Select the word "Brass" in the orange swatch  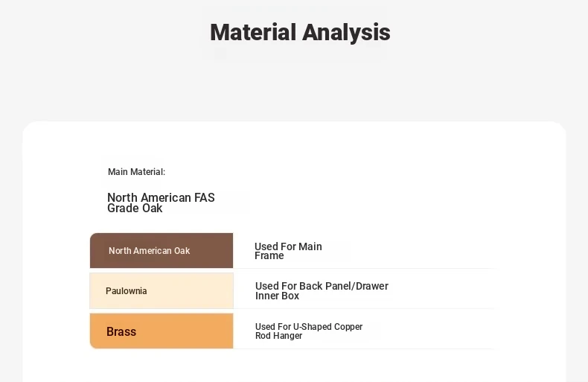coord(121,332)
